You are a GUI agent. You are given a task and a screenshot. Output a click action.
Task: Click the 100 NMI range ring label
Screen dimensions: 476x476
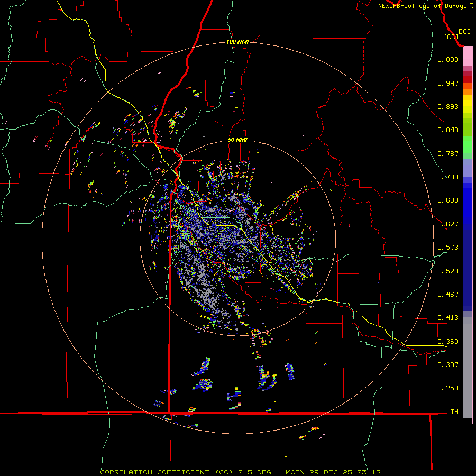point(237,42)
